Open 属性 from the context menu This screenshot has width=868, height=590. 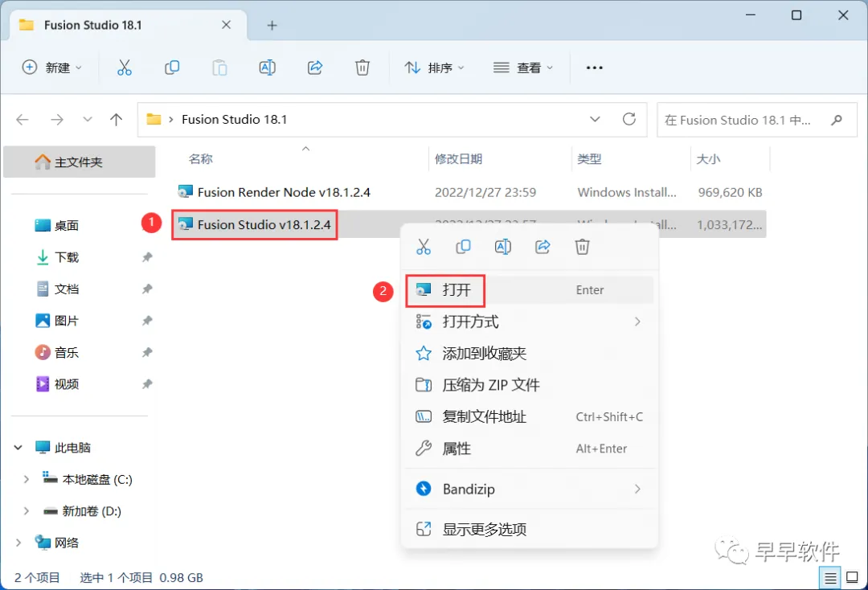pos(530,449)
